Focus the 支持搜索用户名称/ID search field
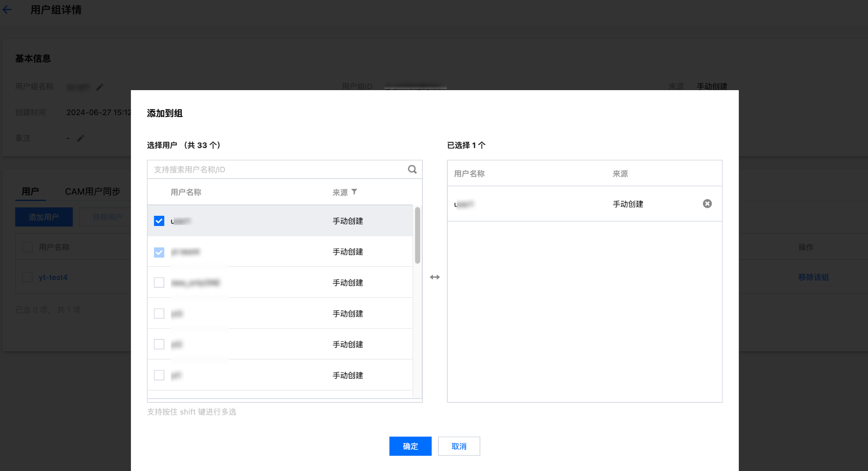Image resolution: width=868 pixels, height=471 pixels. point(275,169)
